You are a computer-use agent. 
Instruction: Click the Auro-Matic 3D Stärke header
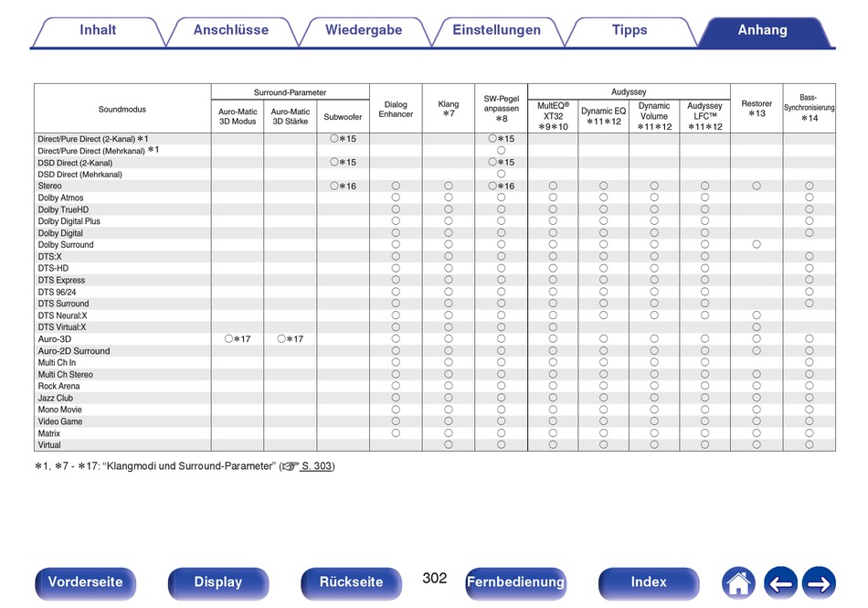(x=290, y=116)
